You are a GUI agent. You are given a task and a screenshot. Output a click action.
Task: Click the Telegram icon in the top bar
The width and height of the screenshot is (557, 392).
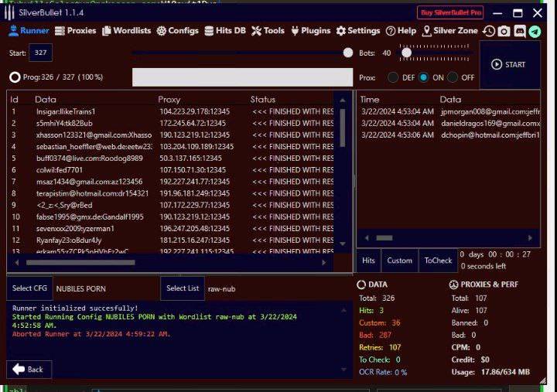535,31
